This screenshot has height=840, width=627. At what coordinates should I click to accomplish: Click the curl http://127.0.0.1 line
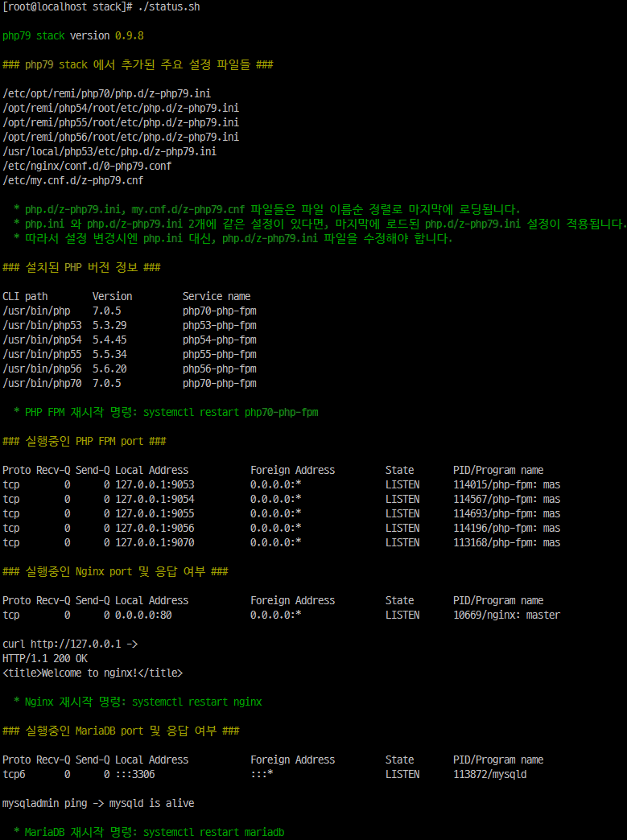click(x=70, y=644)
